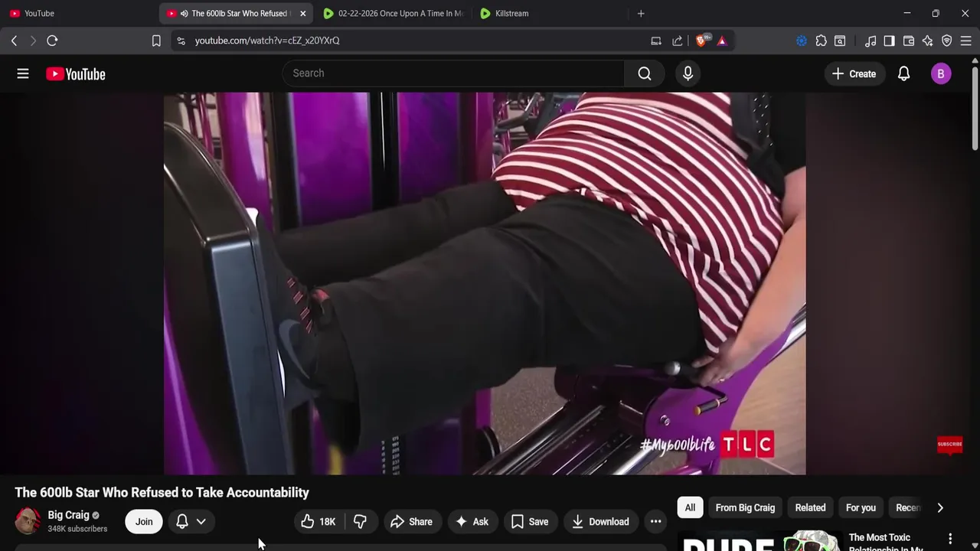Select the Related filter chip
Screen dimensions: 980x551
[x=810, y=507]
